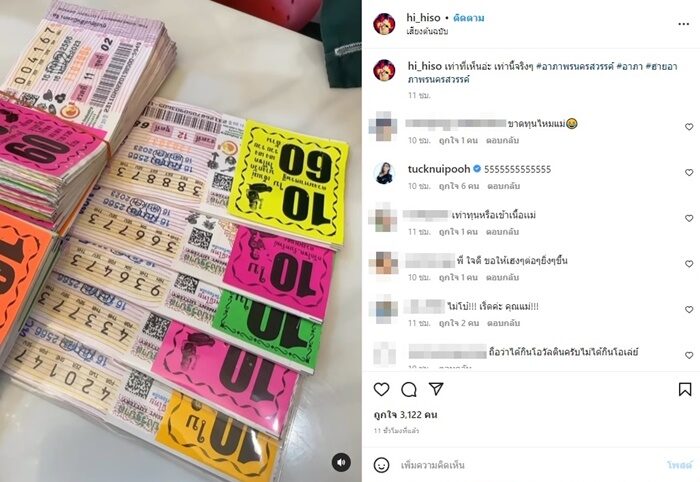Open emoji picker in comment box
This screenshot has height=482, width=700.
[x=381, y=465]
